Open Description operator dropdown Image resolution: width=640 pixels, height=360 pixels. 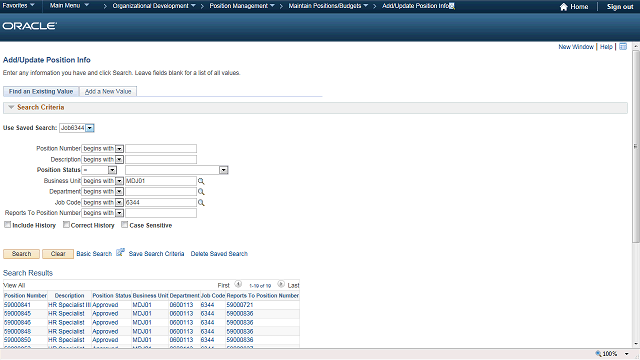click(x=119, y=160)
